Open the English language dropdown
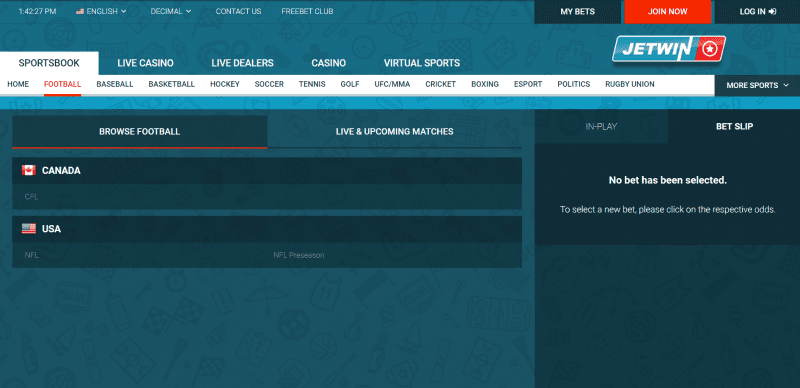This screenshot has width=800, height=388. point(101,11)
